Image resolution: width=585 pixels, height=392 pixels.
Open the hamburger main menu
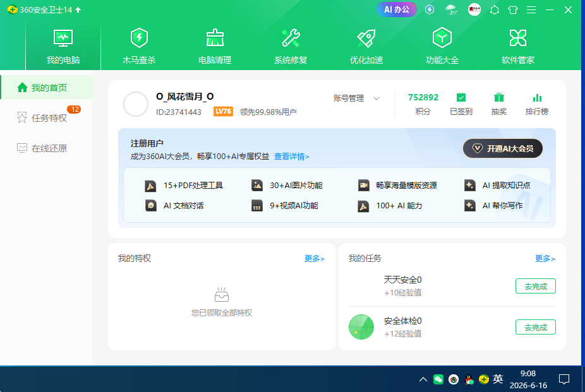click(531, 10)
